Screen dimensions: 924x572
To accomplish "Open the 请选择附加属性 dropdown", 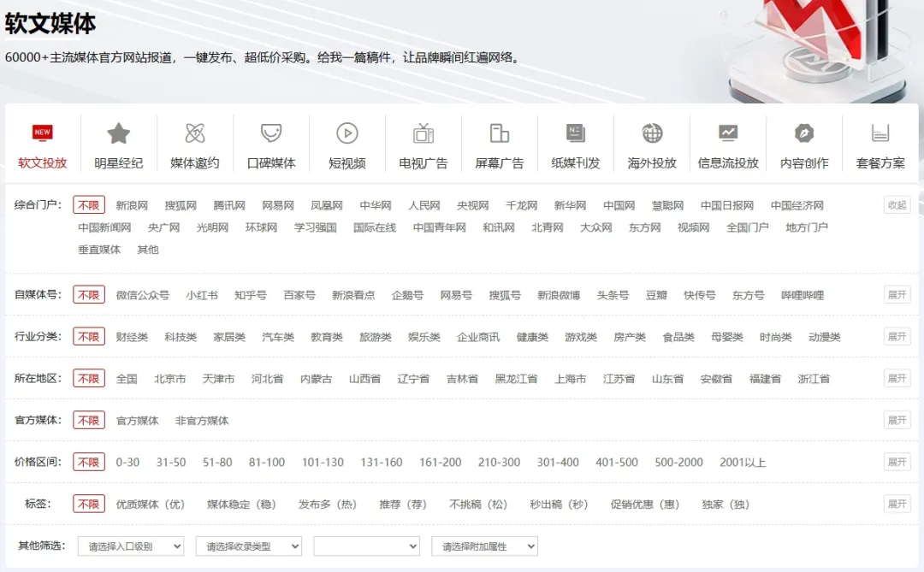I will click(485, 546).
